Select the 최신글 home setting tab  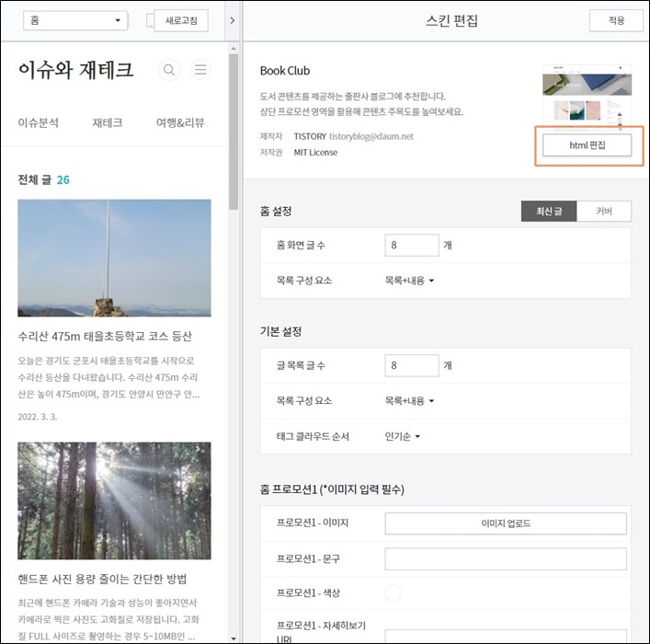pos(549,212)
